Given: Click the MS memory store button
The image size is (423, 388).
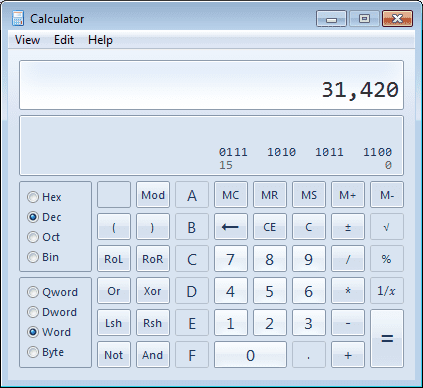Looking at the screenshot, I should click(309, 195).
